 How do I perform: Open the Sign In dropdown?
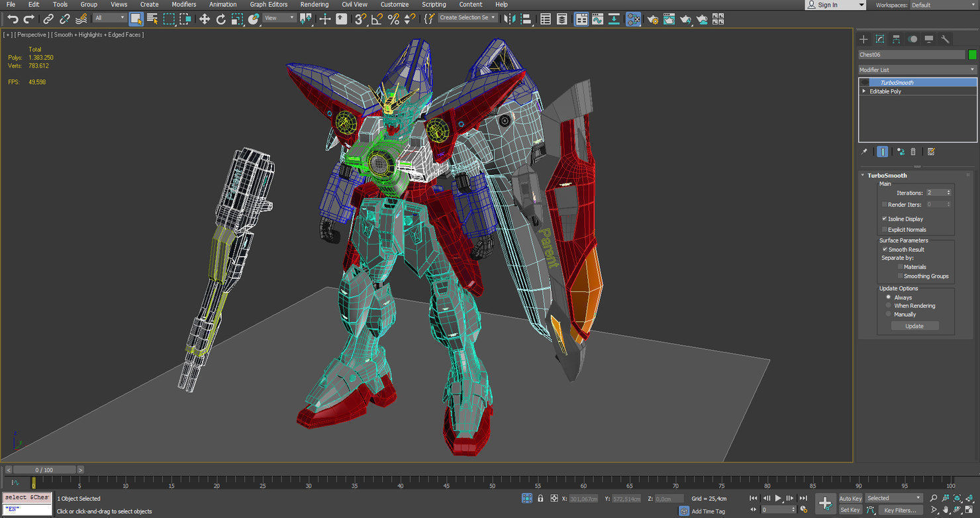point(835,5)
